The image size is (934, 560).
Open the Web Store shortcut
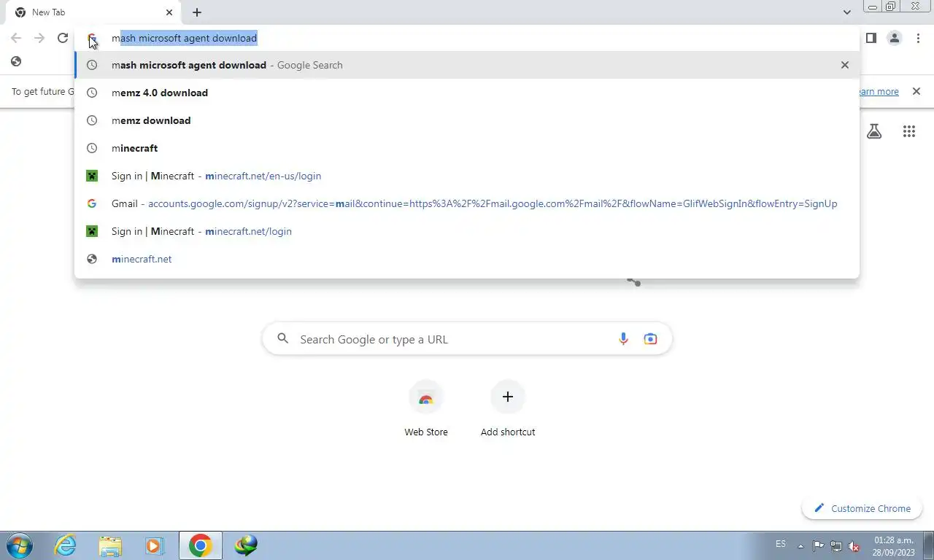(x=426, y=409)
